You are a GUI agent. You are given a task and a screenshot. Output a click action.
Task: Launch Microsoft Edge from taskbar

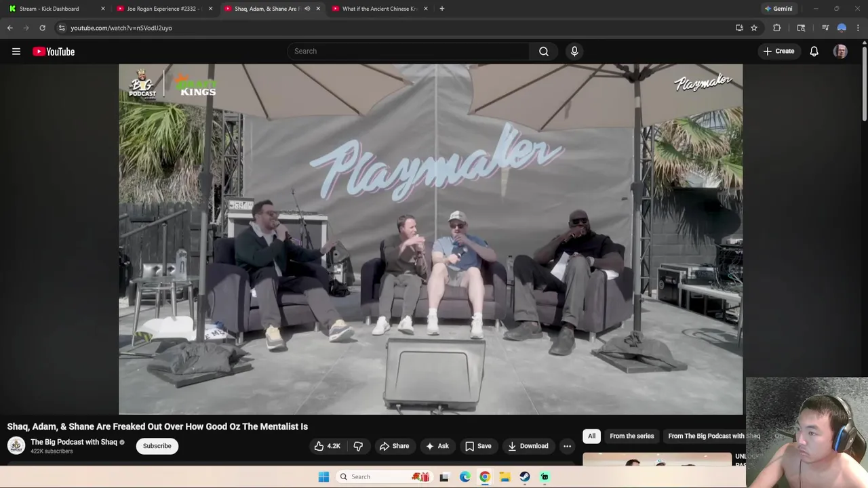(465, 476)
